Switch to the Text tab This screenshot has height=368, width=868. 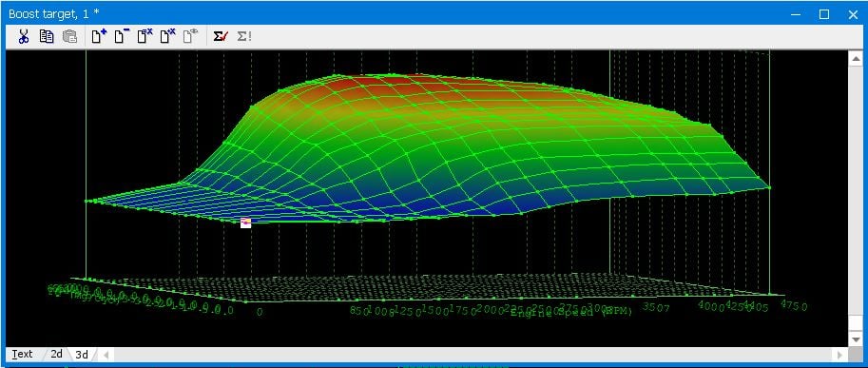click(23, 354)
